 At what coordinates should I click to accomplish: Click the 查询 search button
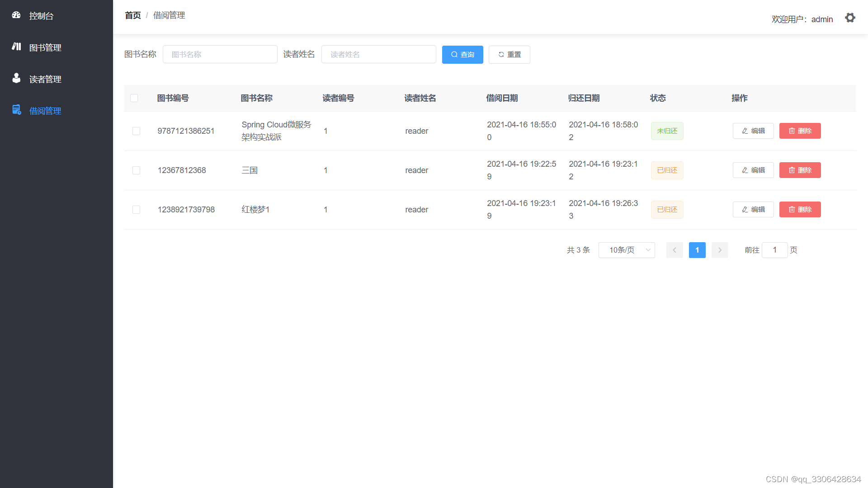[462, 55]
